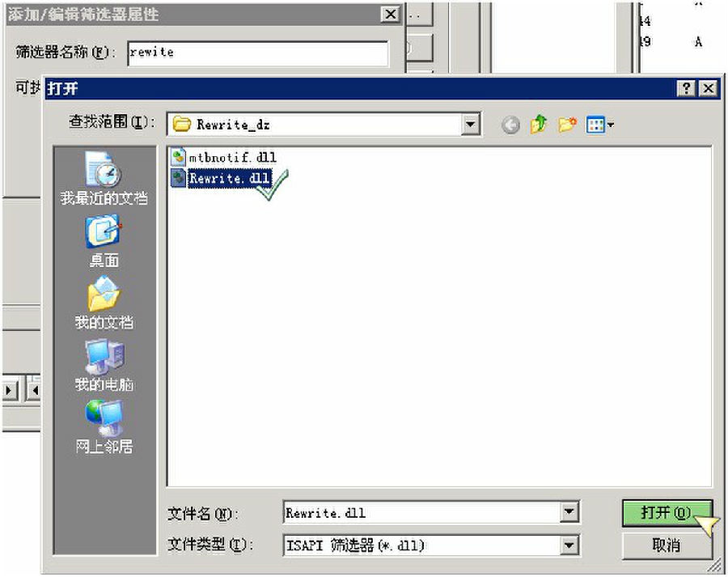Click the Cancel (取消) button

[667, 545]
